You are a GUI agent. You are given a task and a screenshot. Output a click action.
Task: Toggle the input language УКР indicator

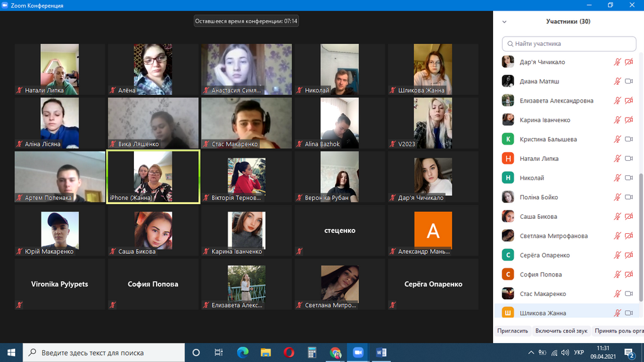coord(579,353)
